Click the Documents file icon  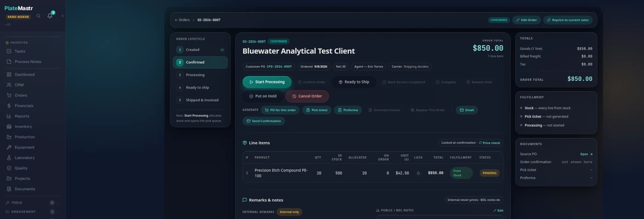(x=9, y=189)
